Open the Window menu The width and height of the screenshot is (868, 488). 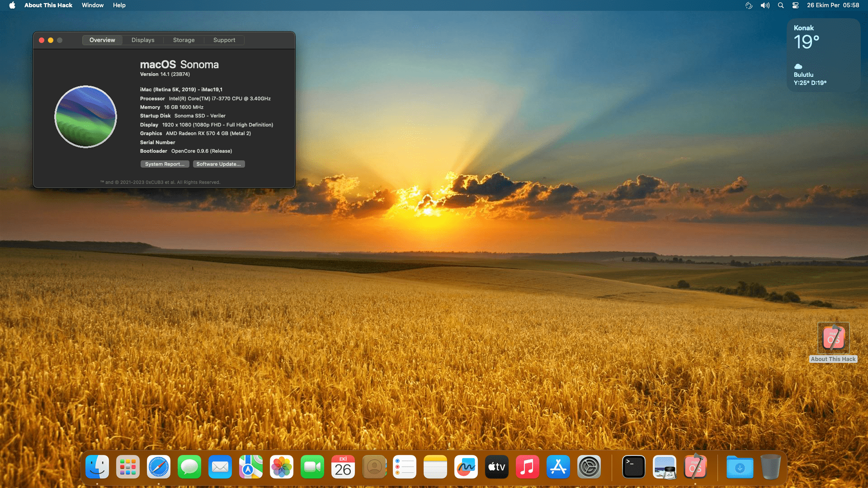point(93,5)
